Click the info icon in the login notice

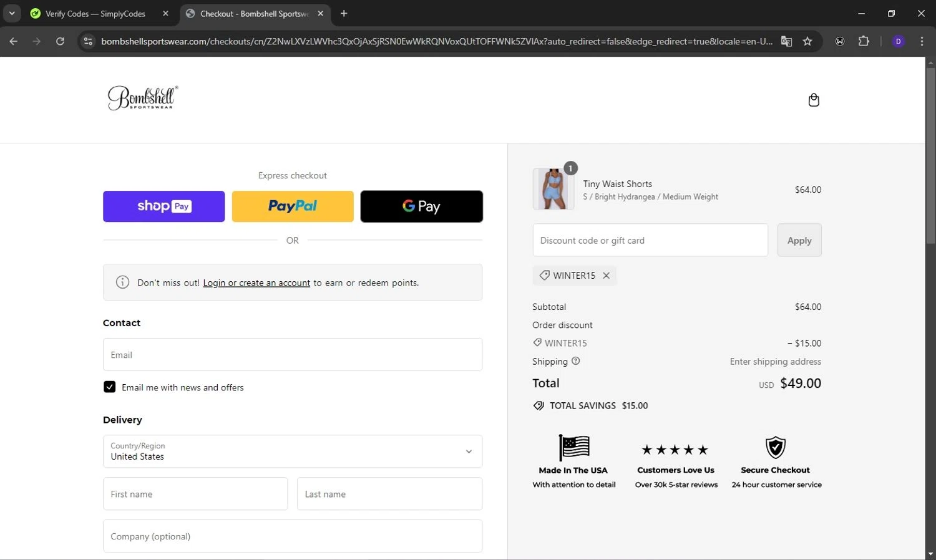(x=123, y=282)
